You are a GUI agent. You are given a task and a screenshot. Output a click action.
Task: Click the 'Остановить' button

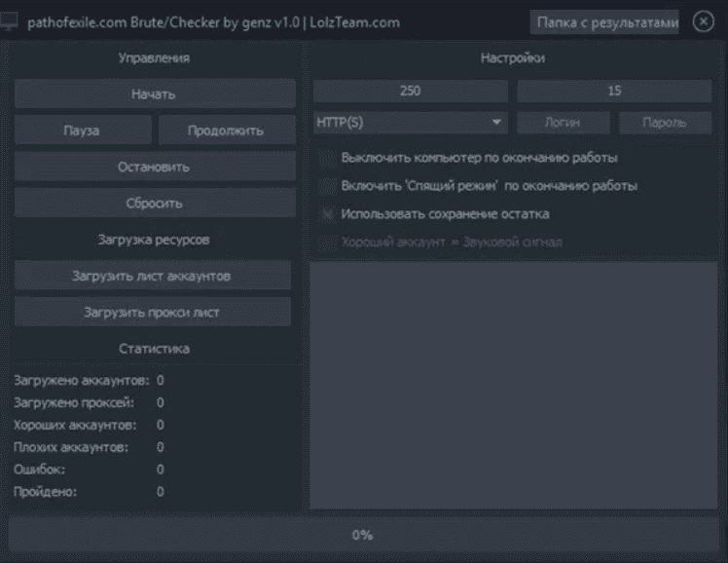[x=155, y=167]
